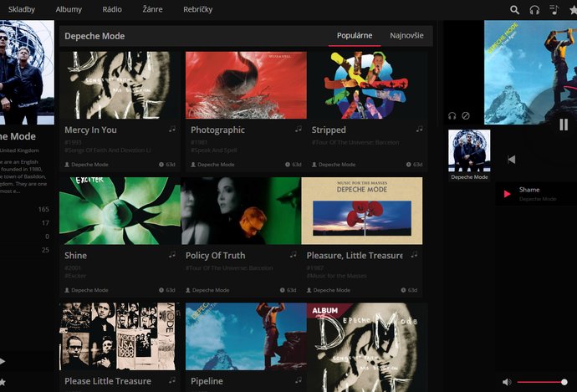The width and height of the screenshot is (577, 392).
Task: Click the Stripped title
Action: pyautogui.click(x=329, y=130)
